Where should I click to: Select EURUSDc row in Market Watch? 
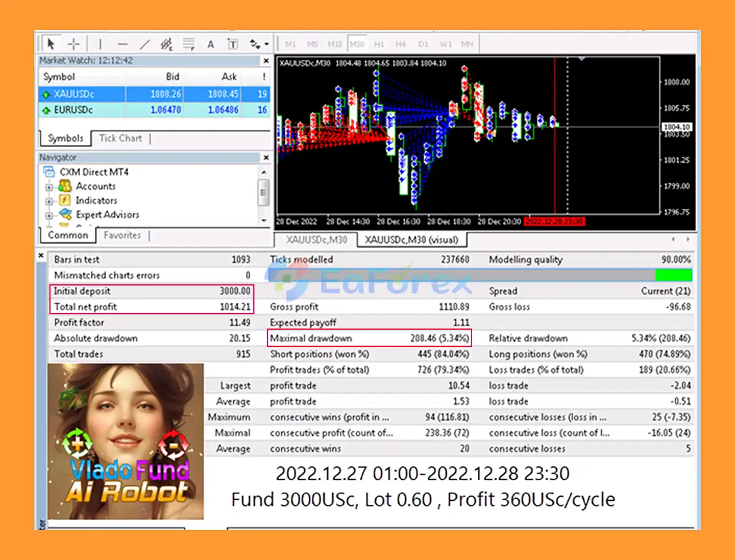73,110
